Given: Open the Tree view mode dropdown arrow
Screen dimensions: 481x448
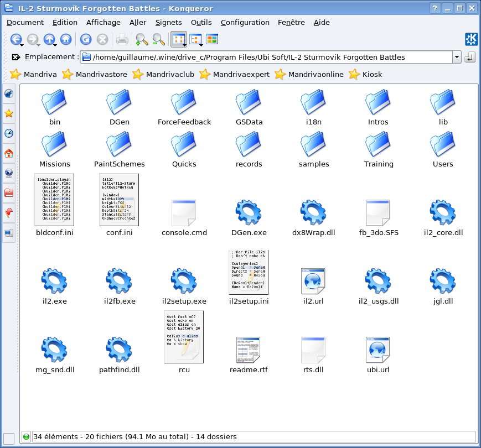Looking at the screenshot, I should coord(201,45).
